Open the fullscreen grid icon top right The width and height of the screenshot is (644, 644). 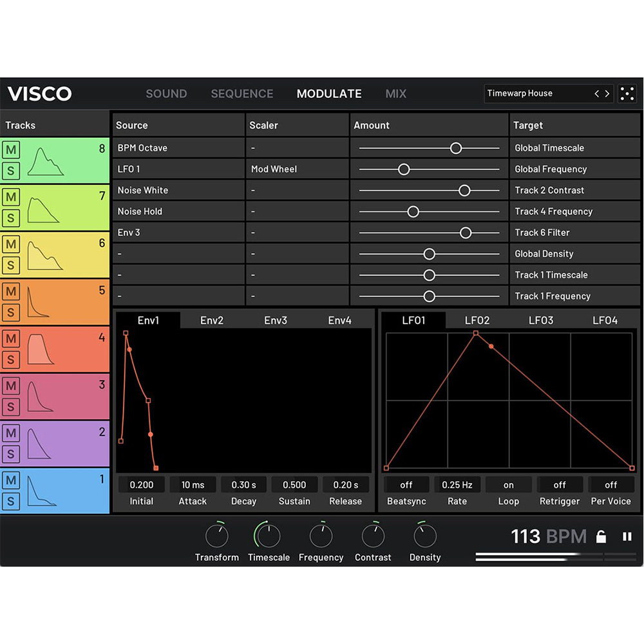[x=627, y=93]
